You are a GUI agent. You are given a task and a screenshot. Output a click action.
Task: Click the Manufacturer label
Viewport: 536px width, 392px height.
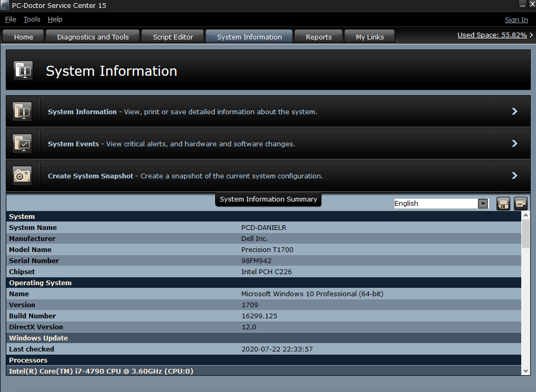click(x=32, y=238)
